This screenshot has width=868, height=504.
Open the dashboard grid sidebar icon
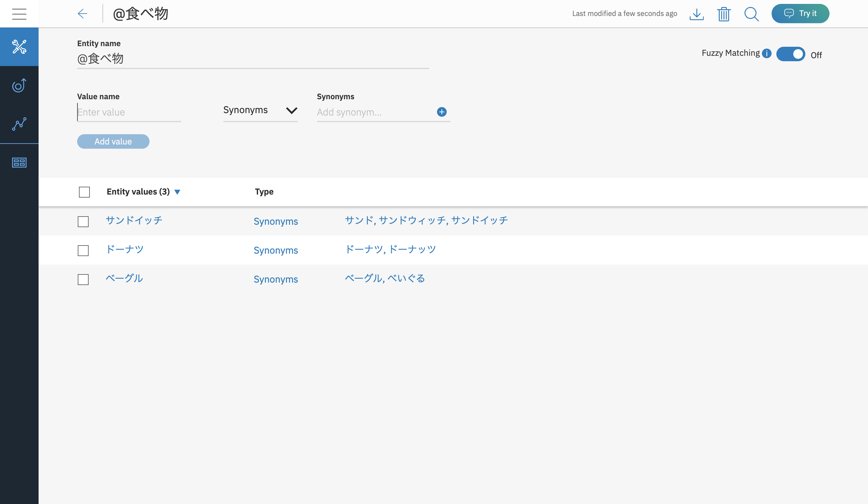19,162
